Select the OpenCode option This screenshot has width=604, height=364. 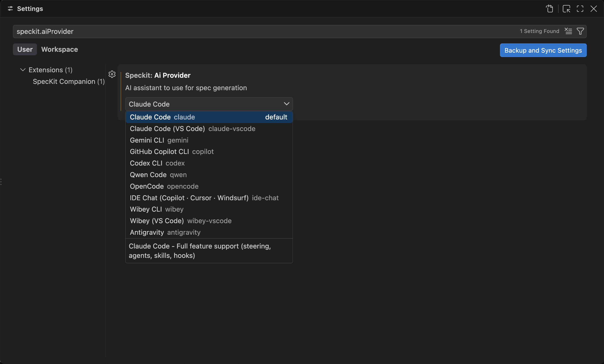pyautogui.click(x=209, y=186)
